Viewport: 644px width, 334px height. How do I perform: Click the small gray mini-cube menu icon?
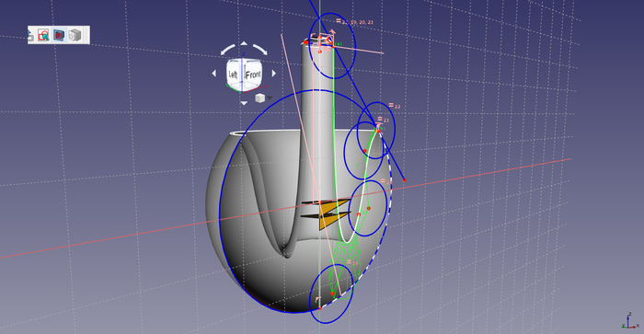(259, 98)
